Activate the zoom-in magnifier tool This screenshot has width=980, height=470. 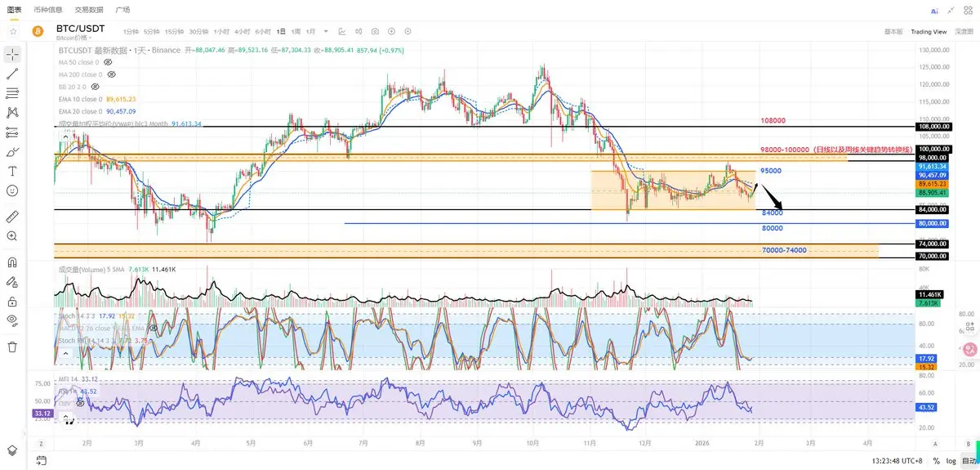(12, 236)
